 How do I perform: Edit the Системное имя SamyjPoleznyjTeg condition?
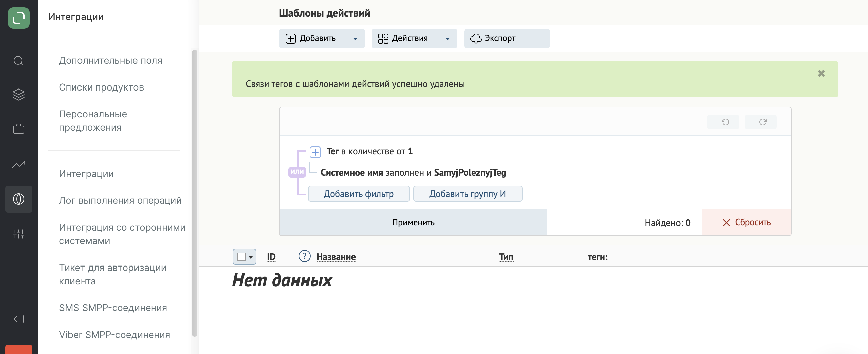[x=413, y=173]
